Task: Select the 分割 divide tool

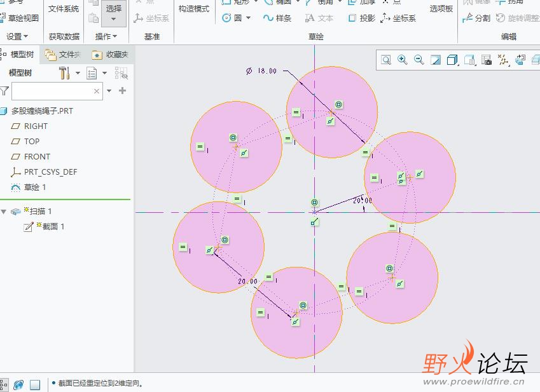Action: [476, 18]
